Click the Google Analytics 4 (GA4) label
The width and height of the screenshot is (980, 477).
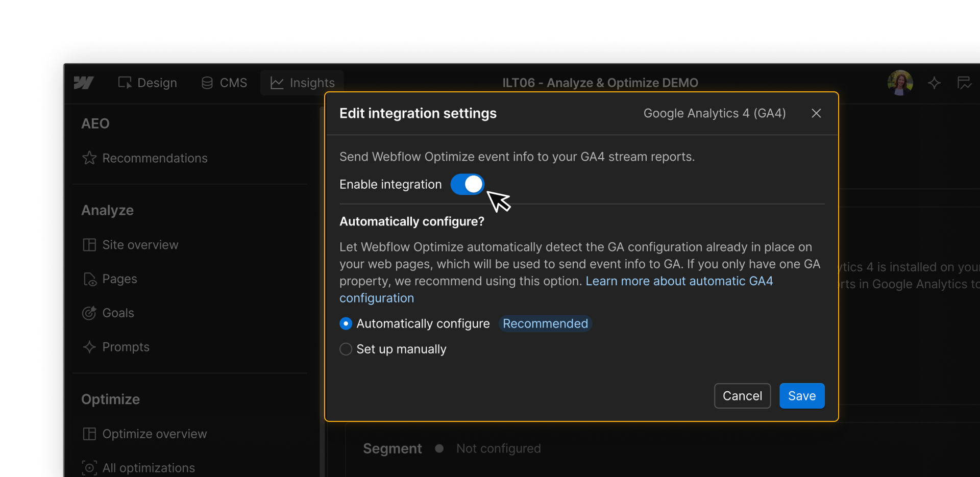click(715, 113)
